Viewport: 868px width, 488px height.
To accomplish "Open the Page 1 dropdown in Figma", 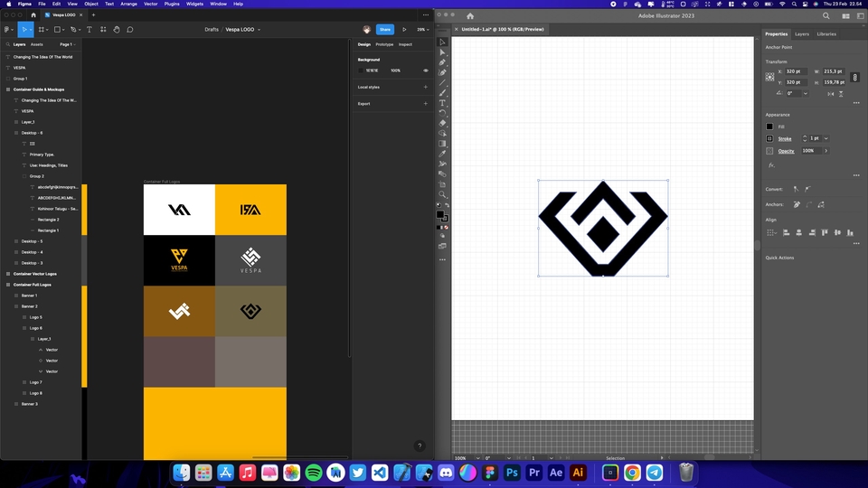I will 68,44.
